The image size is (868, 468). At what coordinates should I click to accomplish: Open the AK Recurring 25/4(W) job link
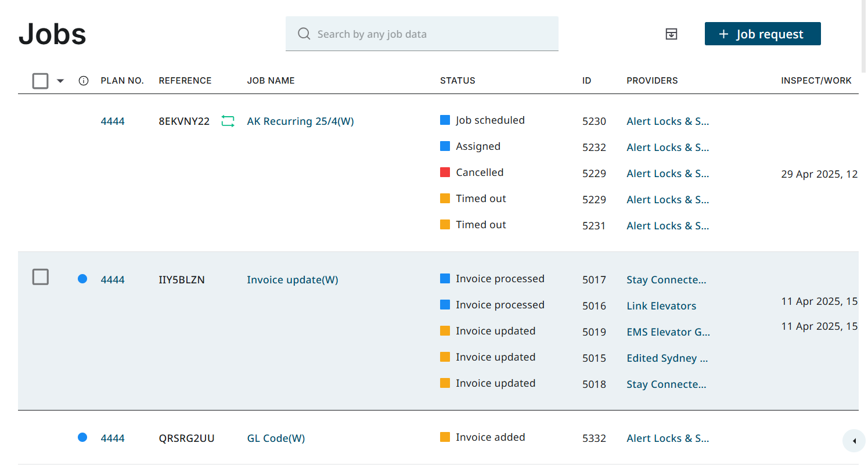pos(300,121)
